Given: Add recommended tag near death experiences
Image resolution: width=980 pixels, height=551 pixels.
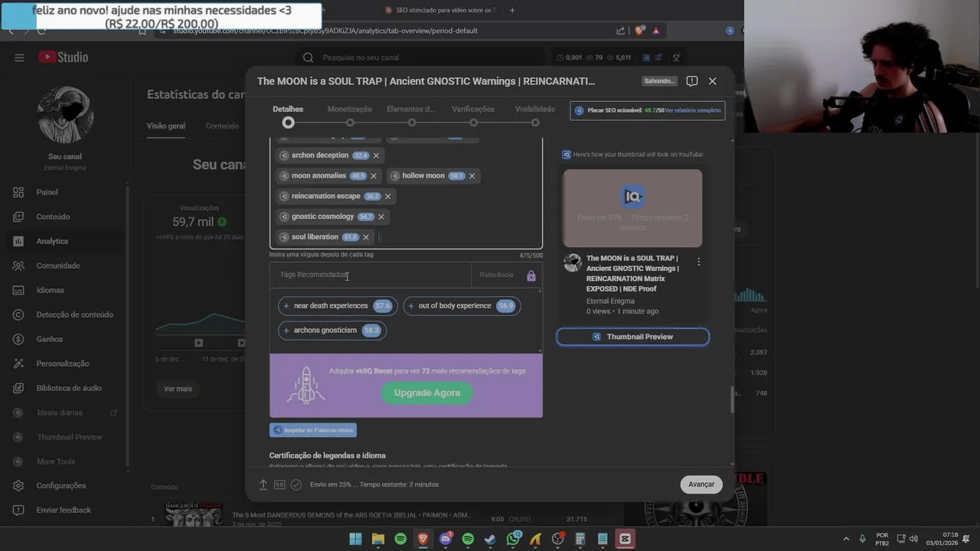Looking at the screenshot, I should click(336, 305).
